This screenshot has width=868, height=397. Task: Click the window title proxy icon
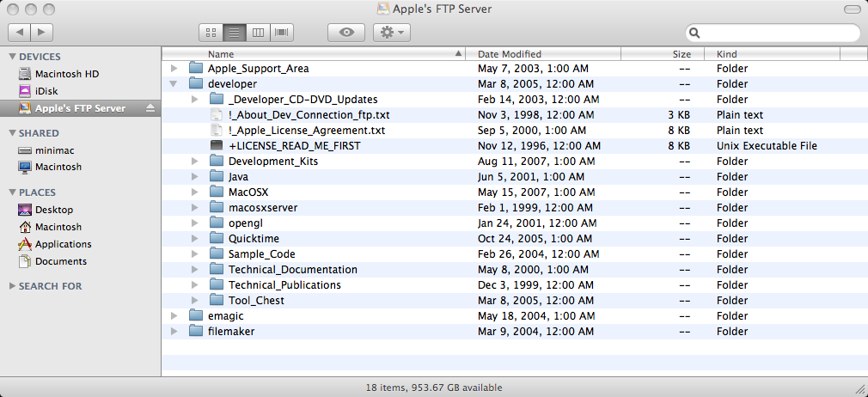point(383,9)
